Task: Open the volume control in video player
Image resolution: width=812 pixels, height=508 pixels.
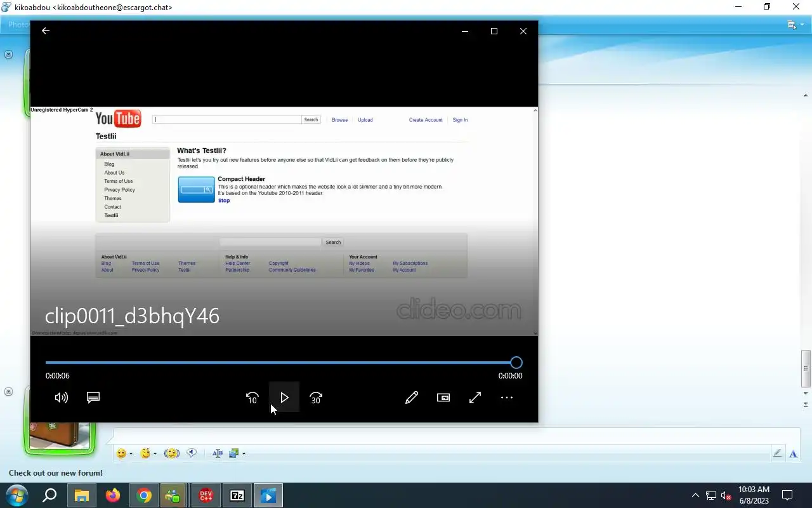Action: point(62,398)
